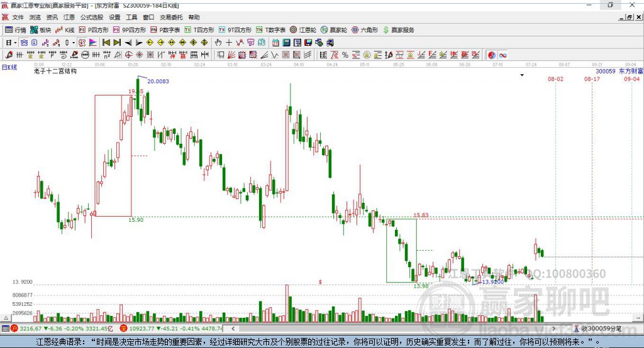Select the Gann fan lines tool

pos(231,55)
